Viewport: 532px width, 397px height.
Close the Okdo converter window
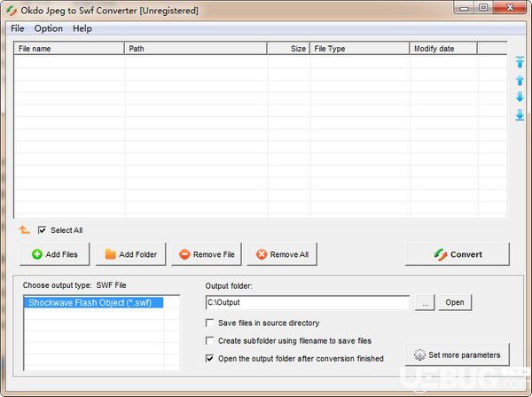point(510,8)
